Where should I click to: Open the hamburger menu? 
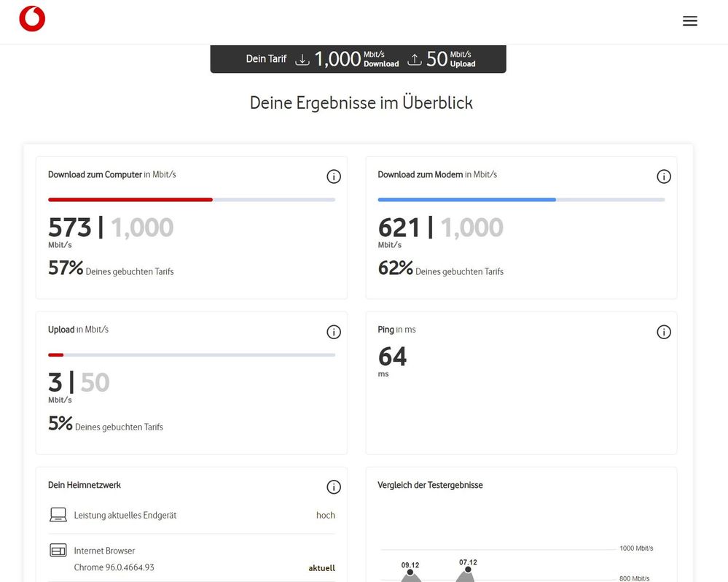point(690,21)
